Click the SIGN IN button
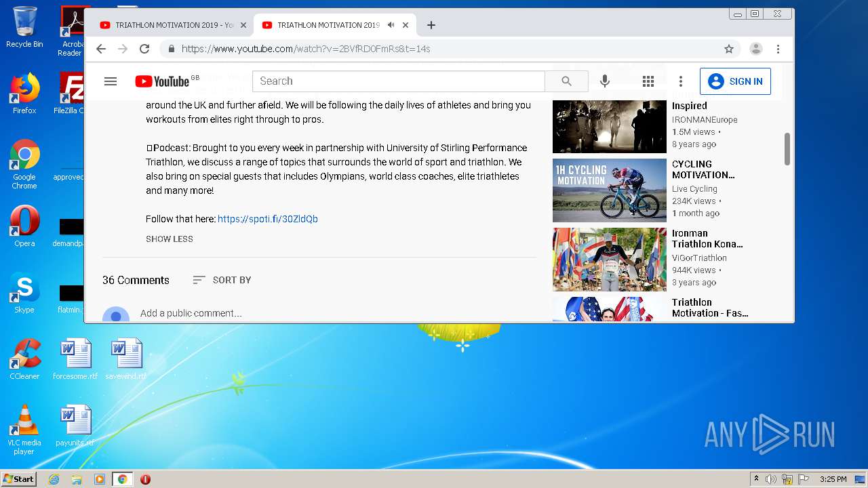 point(735,81)
